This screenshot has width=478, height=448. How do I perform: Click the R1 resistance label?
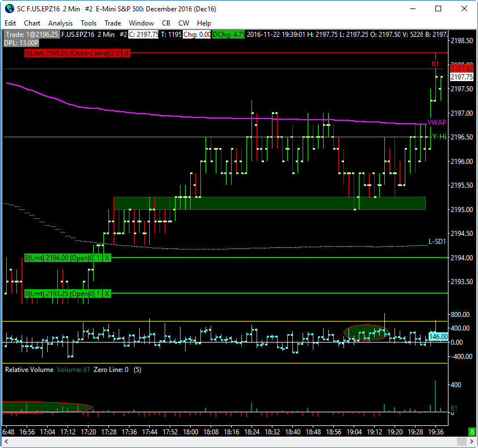(x=435, y=64)
